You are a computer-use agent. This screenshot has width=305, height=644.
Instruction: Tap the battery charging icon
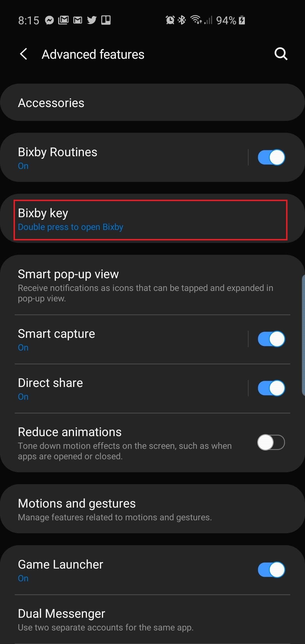click(x=242, y=20)
